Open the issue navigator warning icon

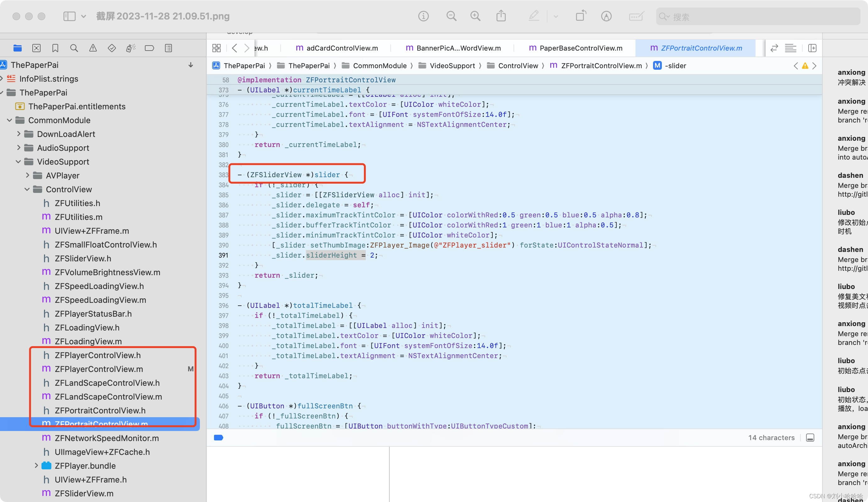pos(93,48)
